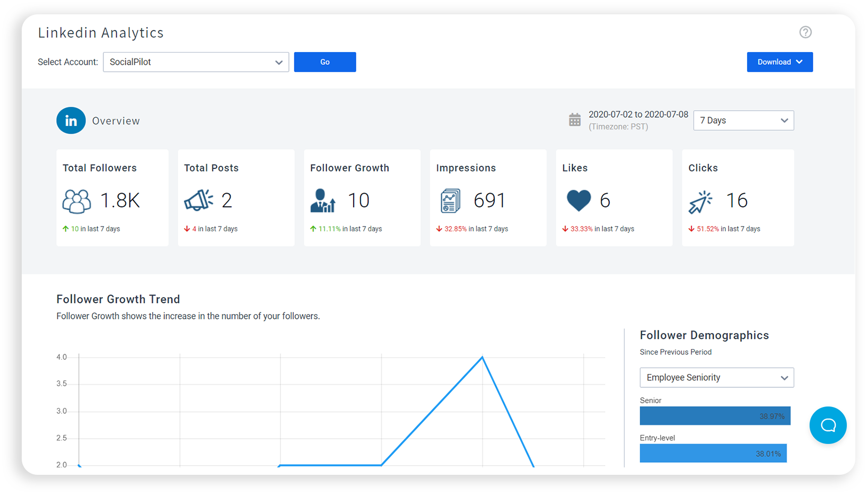
Task: Click the Overview heading text
Action: coord(116,121)
